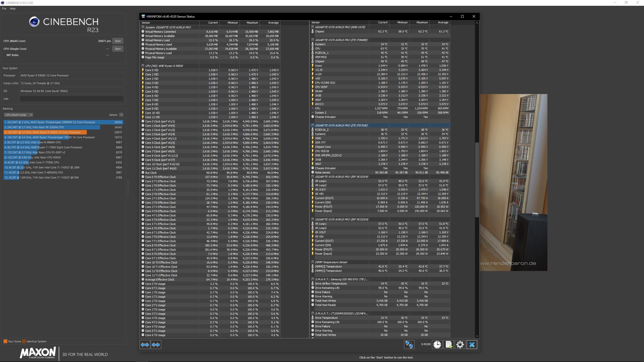
Task: Click the Cinebench logo sphere icon
Action: (x=34, y=22)
